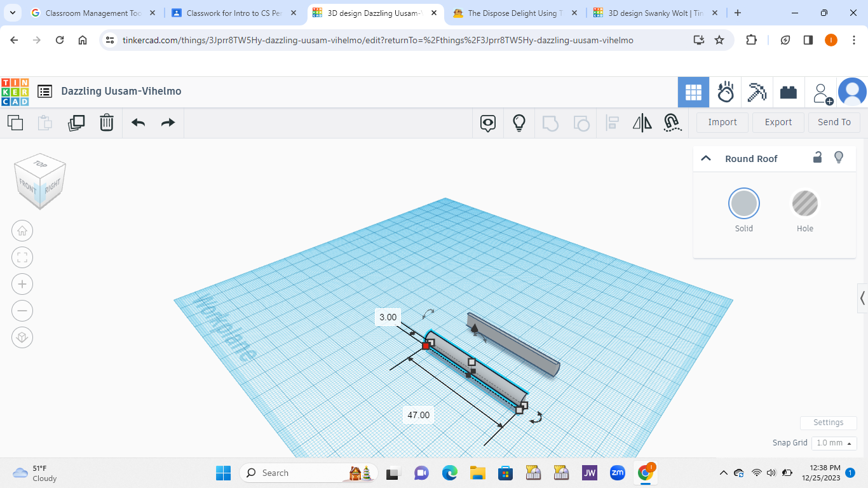Open the designs list icon
Viewport: 868px width, 488px height.
[44, 91]
